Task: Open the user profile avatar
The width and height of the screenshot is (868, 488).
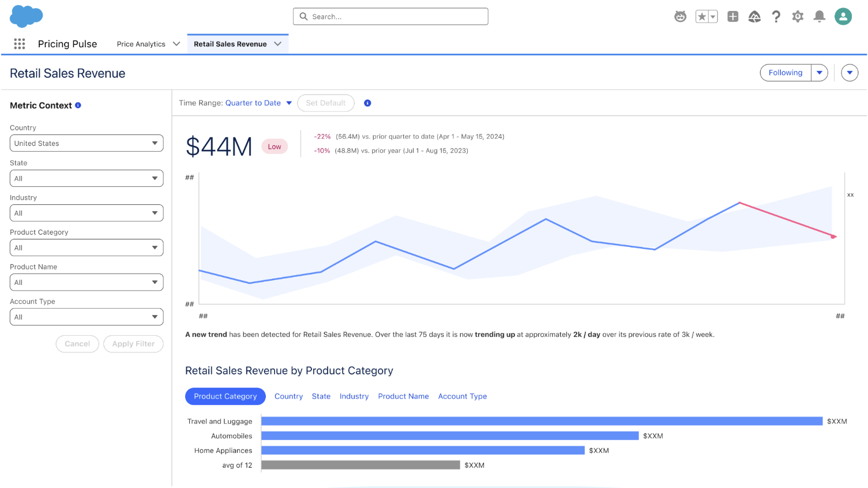Action: (x=843, y=17)
